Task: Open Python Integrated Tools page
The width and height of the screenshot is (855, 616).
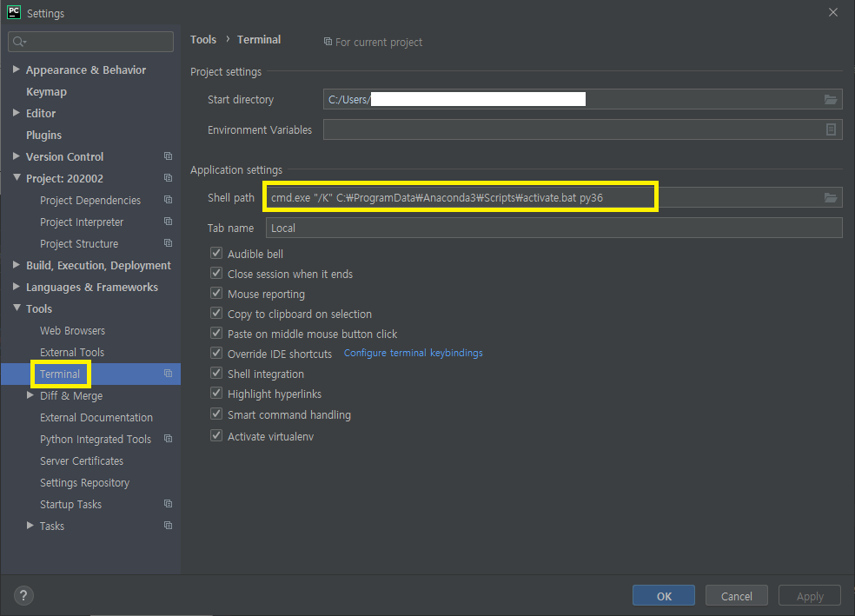Action: click(96, 440)
